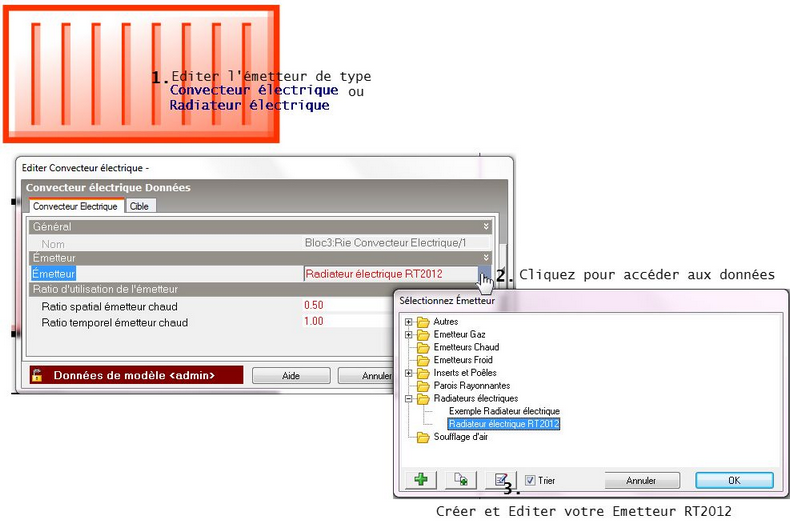The height and width of the screenshot is (524, 790).
Task: Expand the Emetteur Gaz tree node
Action: pyautogui.click(x=408, y=334)
